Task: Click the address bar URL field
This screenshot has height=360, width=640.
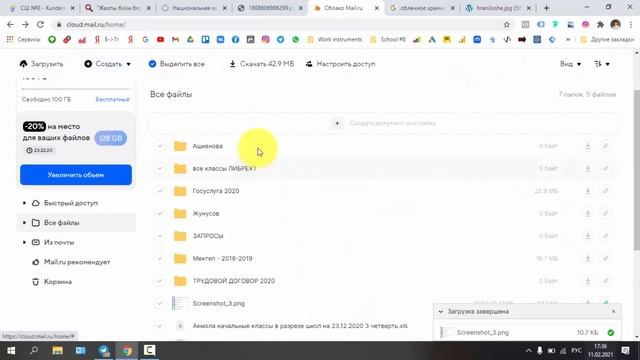Action: (x=282, y=24)
